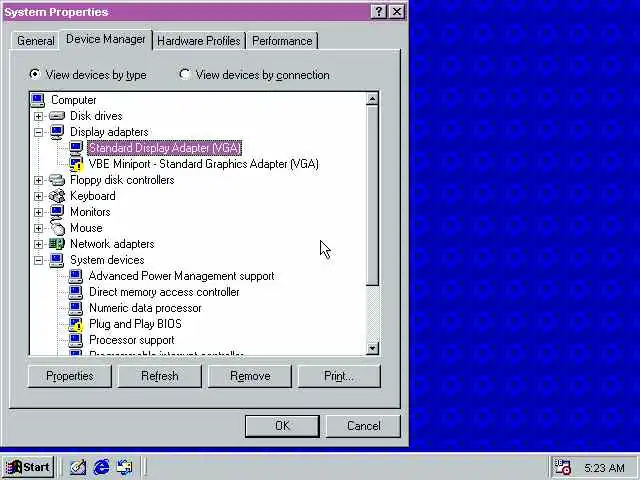Click the Display adapters monitor icon
The image size is (640, 480).
57,132
